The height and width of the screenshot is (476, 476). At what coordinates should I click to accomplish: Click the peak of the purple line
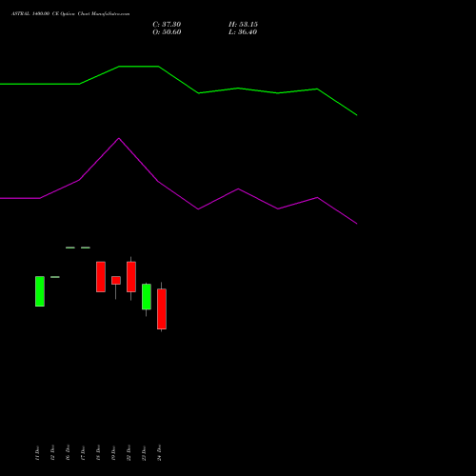click(119, 138)
